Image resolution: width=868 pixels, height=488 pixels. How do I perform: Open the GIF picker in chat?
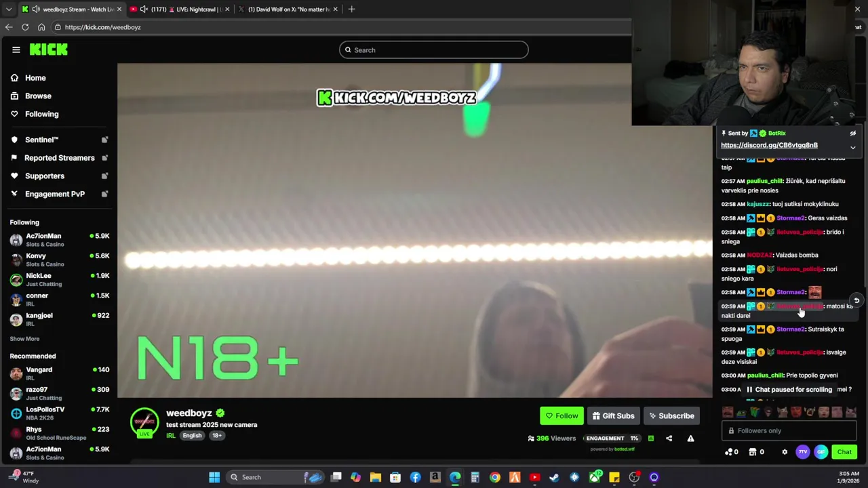(x=821, y=452)
